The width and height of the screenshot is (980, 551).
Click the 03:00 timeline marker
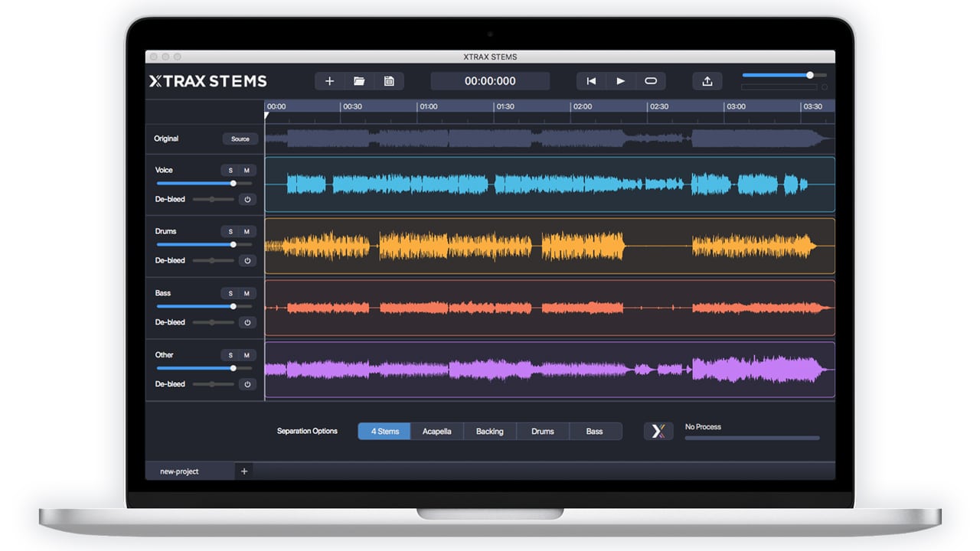pyautogui.click(x=736, y=106)
